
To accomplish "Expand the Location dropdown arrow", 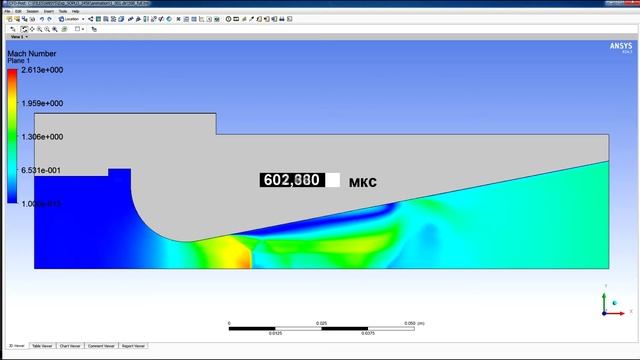I will [83, 19].
